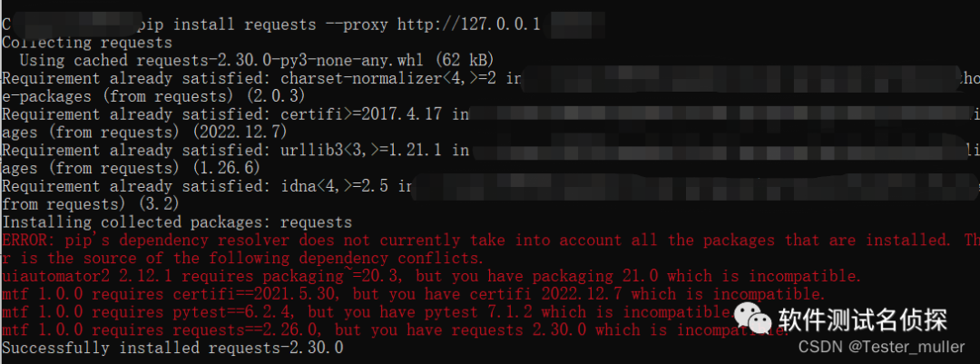The image size is (980, 364).
Task: Click the mtf certifi==2021.5.30 conflict line
Action: (414, 295)
